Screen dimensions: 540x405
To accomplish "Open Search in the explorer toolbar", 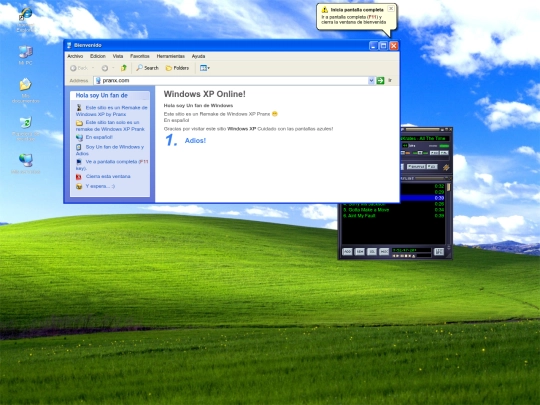I will tap(147, 68).
